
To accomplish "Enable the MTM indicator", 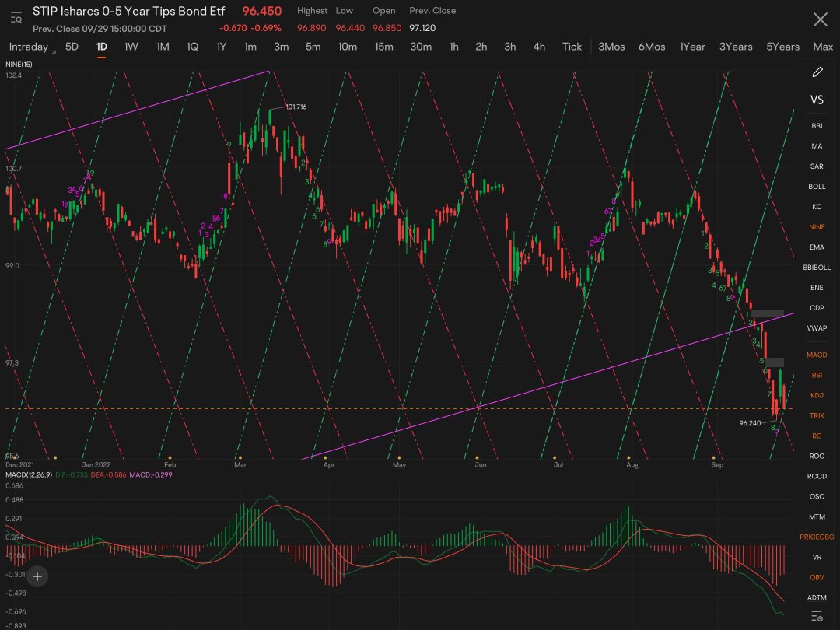I will [x=817, y=516].
